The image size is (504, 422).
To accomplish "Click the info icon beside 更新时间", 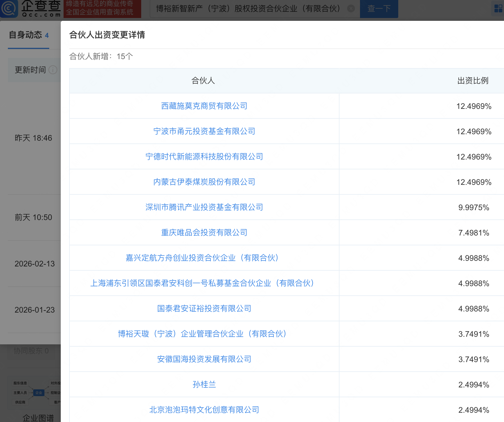I will click(53, 70).
